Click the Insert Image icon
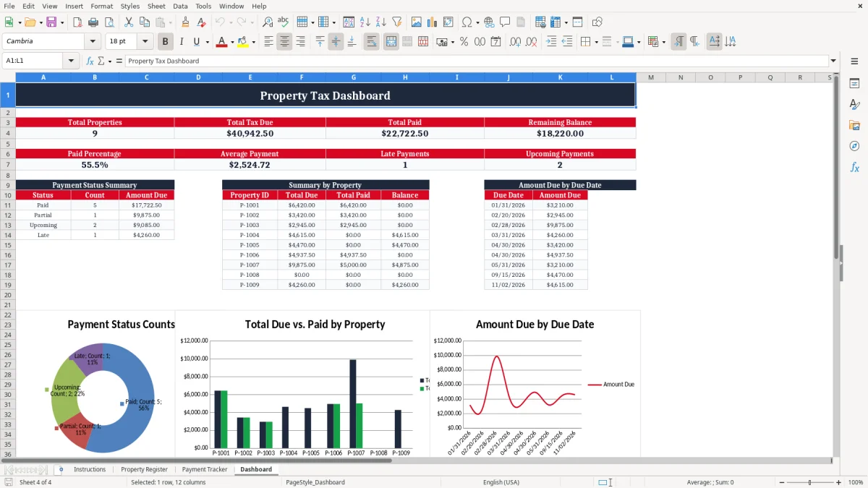 [x=417, y=22]
